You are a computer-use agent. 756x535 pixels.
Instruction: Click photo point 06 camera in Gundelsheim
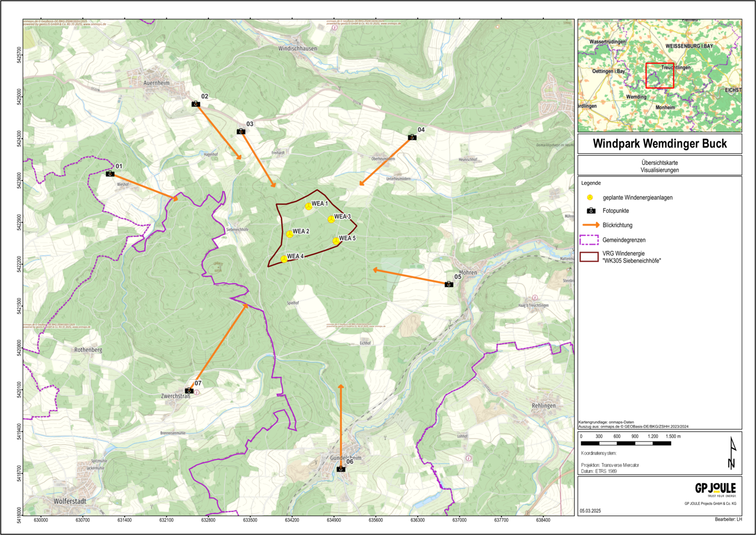[341, 469]
